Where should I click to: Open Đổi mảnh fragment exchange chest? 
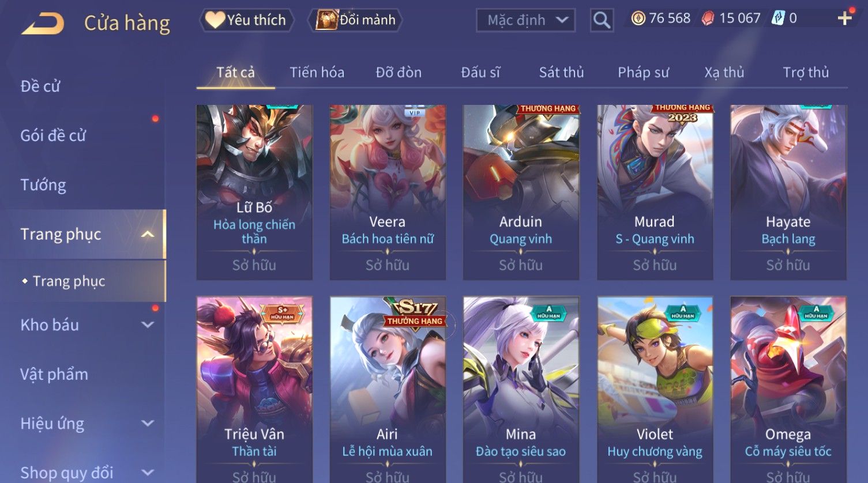(355, 20)
